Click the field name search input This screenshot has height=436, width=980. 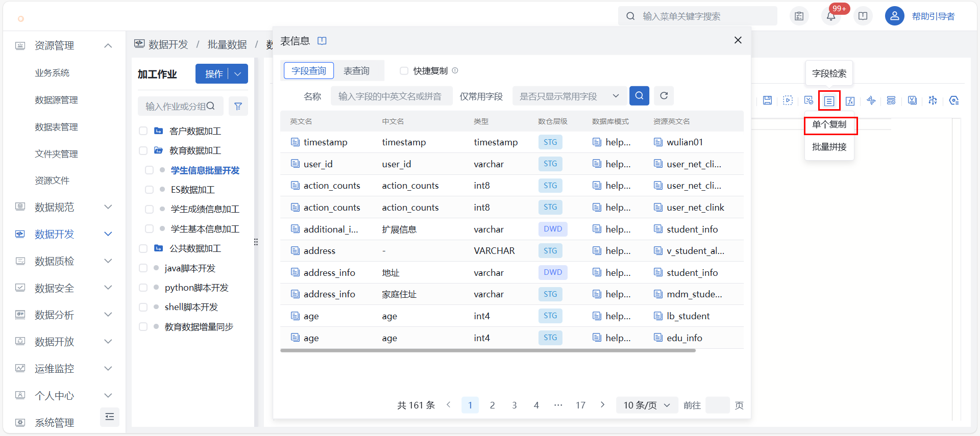pyautogui.click(x=391, y=96)
